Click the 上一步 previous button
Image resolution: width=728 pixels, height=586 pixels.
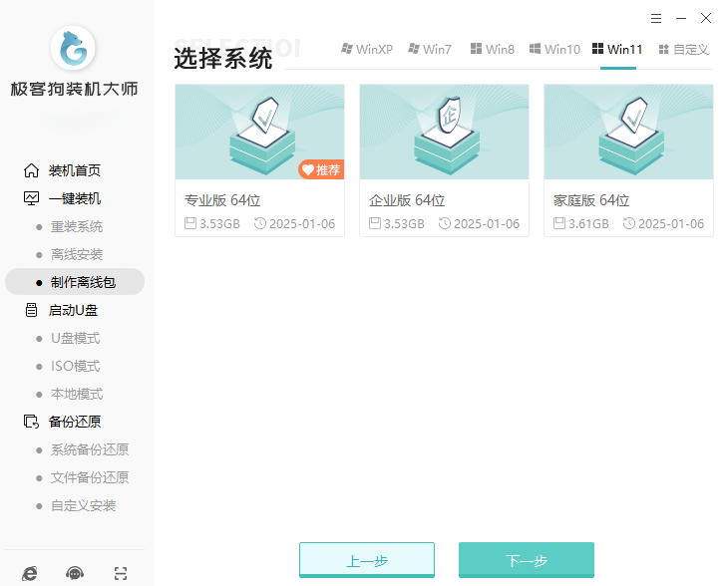coord(367,560)
